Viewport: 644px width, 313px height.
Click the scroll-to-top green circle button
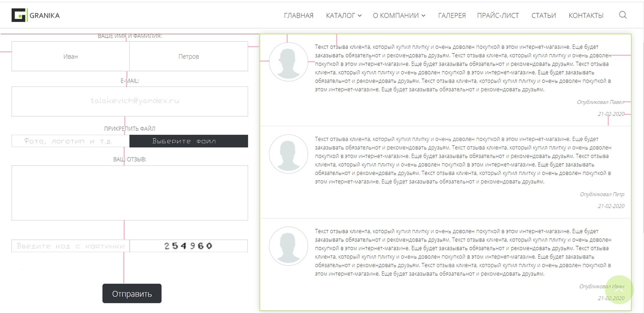click(619, 290)
